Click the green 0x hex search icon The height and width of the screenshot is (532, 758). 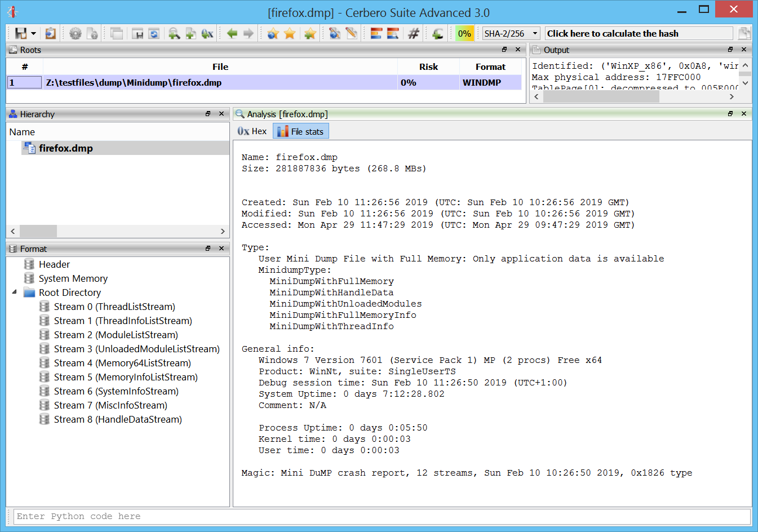(x=207, y=34)
